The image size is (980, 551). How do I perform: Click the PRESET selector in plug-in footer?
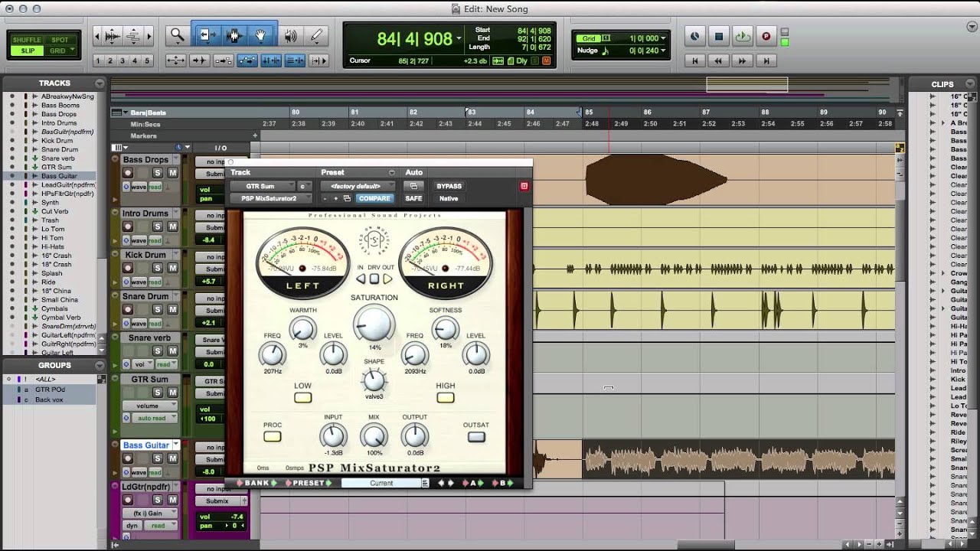pos(309,483)
